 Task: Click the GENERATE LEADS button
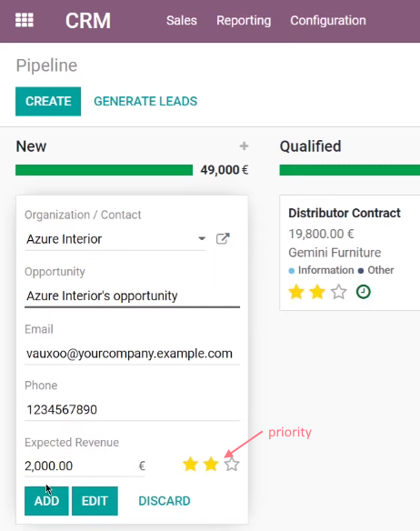coord(145,101)
